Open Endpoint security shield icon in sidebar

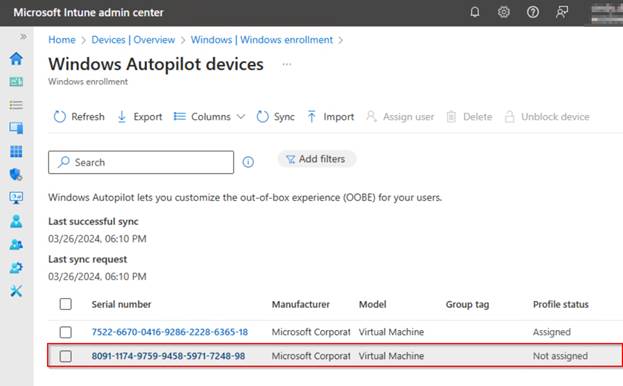click(x=16, y=174)
